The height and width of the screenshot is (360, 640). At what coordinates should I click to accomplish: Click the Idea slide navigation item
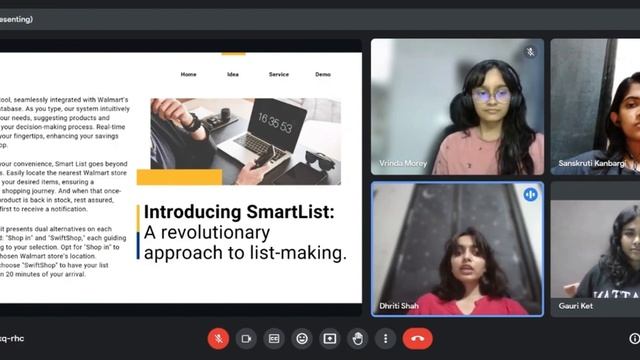233,74
